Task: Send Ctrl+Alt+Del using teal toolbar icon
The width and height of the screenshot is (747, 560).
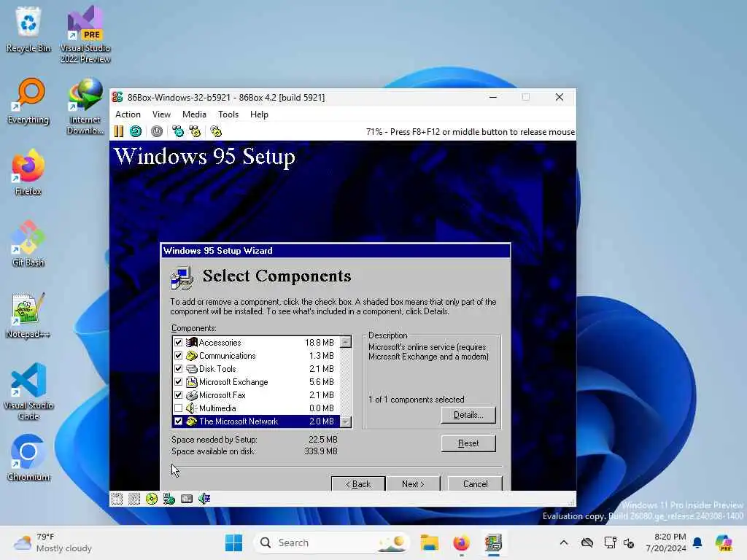Action: click(178, 131)
